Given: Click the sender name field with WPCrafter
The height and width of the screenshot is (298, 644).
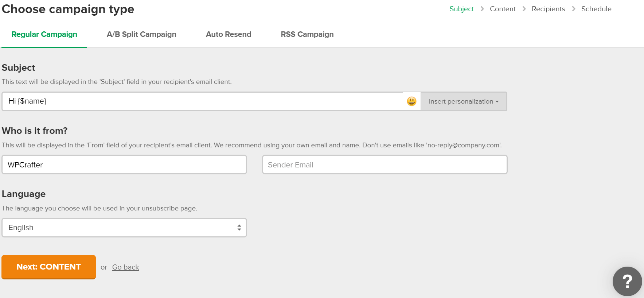Looking at the screenshot, I should [124, 165].
